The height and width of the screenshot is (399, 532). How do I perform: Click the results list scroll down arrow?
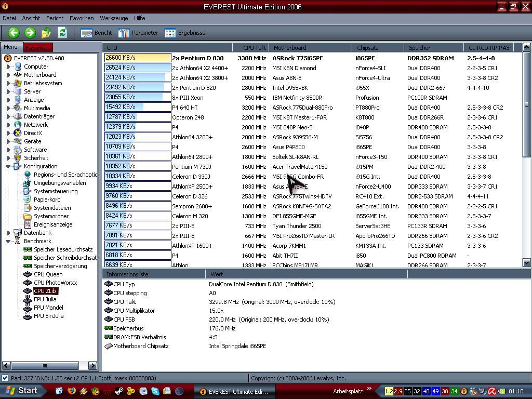tap(526, 262)
